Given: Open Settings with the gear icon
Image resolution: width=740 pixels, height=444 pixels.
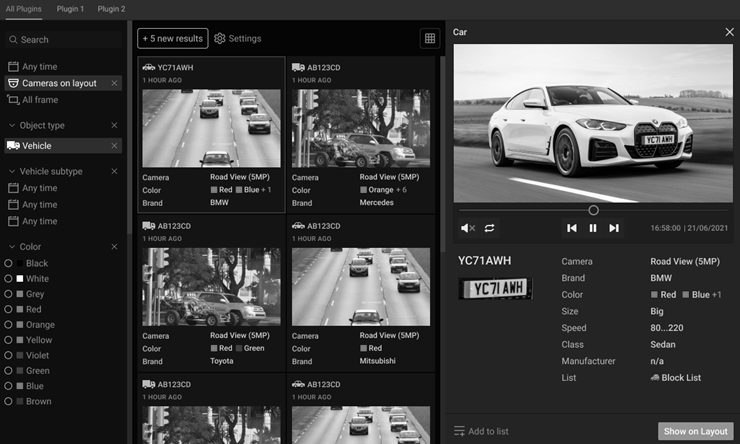Looking at the screenshot, I should pos(220,39).
